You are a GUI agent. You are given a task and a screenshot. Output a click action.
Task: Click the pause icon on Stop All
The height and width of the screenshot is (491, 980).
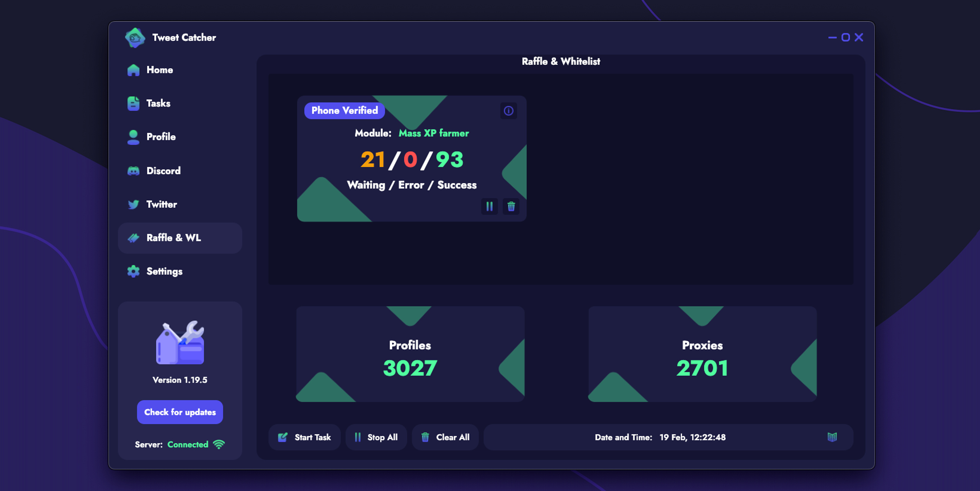point(358,437)
